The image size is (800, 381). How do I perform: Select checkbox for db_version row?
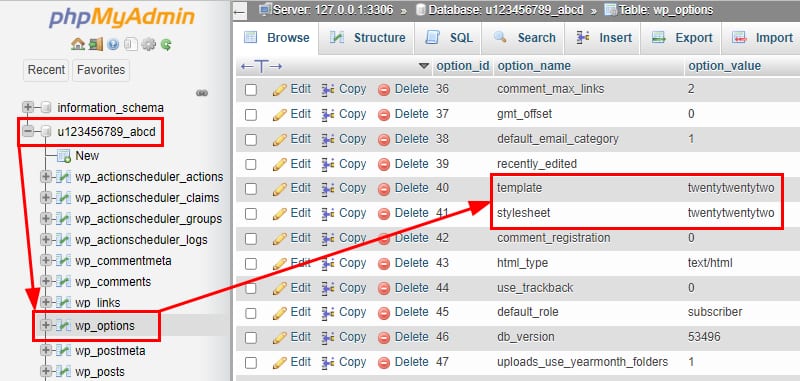tap(251, 338)
